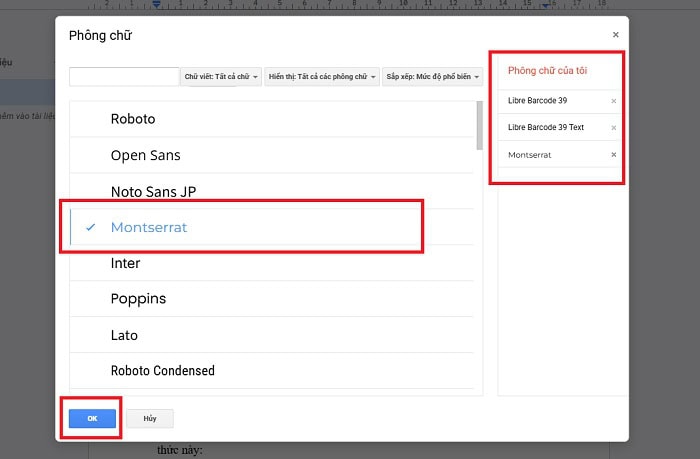Click the font list scrollbar
The width and height of the screenshot is (700, 459).
tap(479, 127)
